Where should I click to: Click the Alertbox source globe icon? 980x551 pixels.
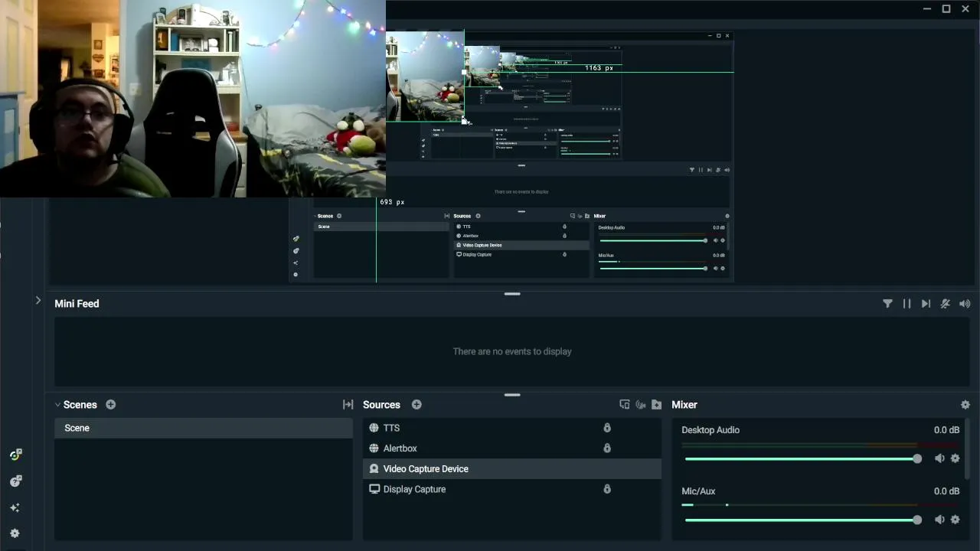tap(374, 448)
